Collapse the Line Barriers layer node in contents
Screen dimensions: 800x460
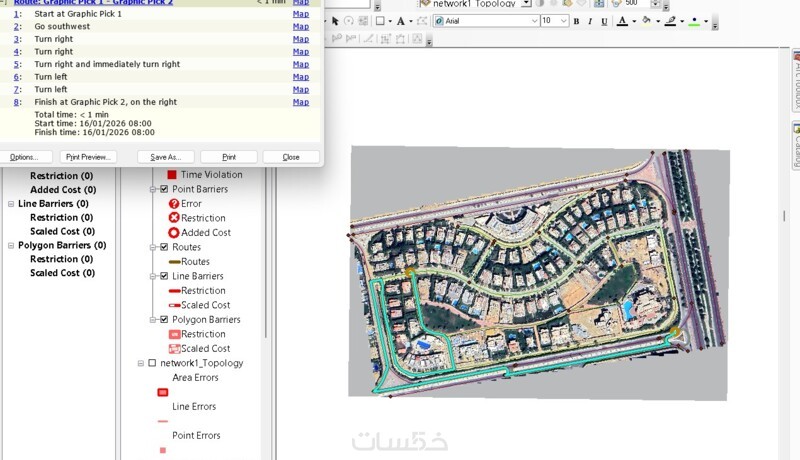tap(153, 276)
